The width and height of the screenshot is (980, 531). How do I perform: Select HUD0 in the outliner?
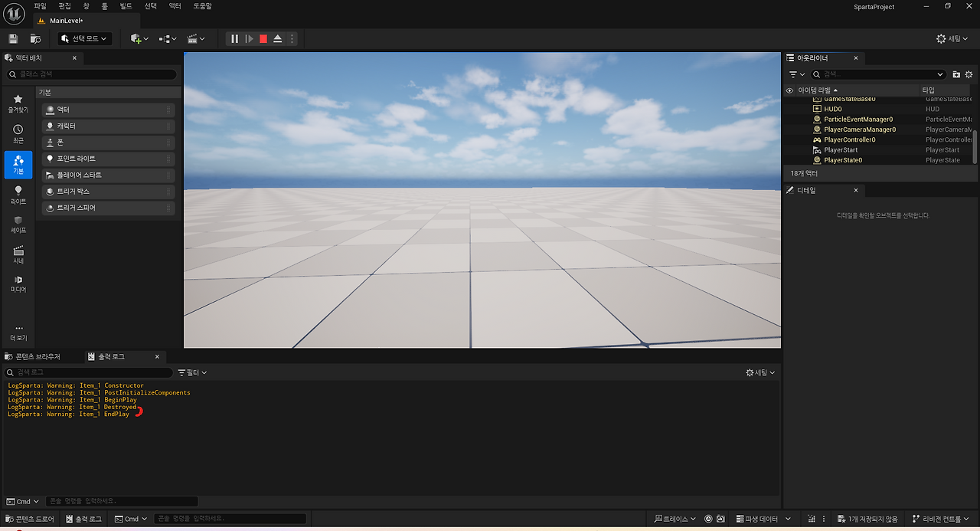(833, 109)
